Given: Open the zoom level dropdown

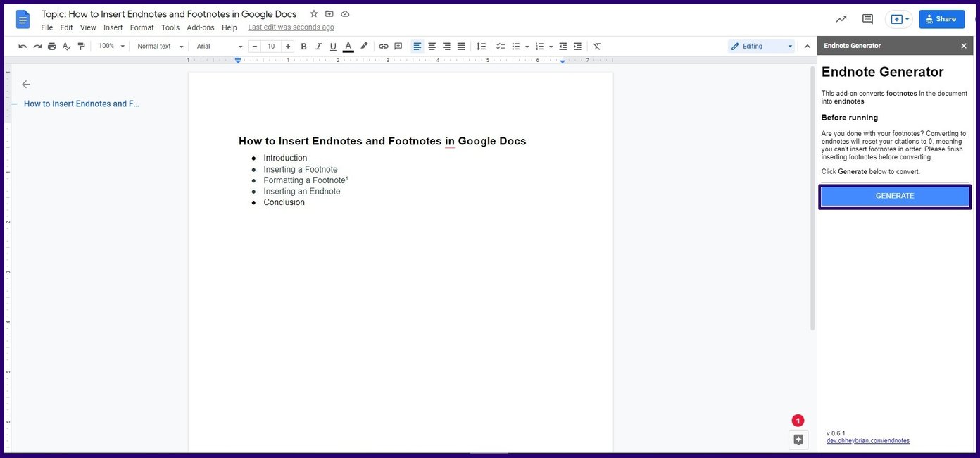Looking at the screenshot, I should tap(111, 47).
